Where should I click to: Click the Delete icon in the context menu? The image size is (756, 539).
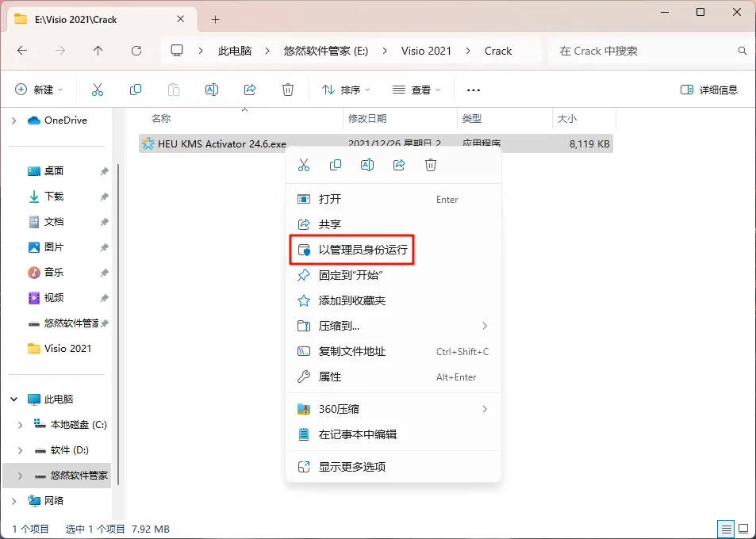(x=431, y=165)
